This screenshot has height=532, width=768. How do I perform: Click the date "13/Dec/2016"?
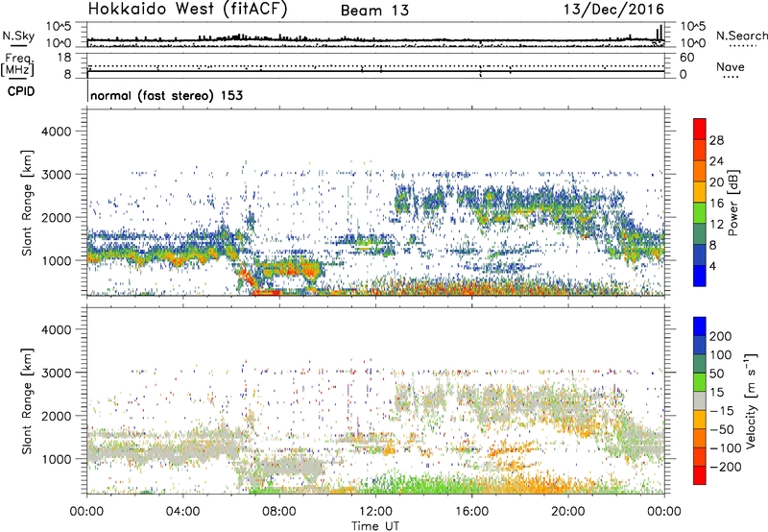pyautogui.click(x=614, y=10)
